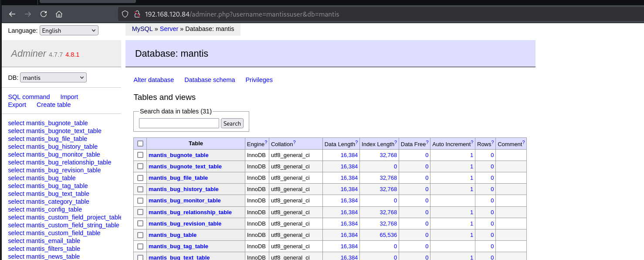Tick the checkbox for mantis_bug_history_table
This screenshot has height=260, width=644.
coord(140,189)
